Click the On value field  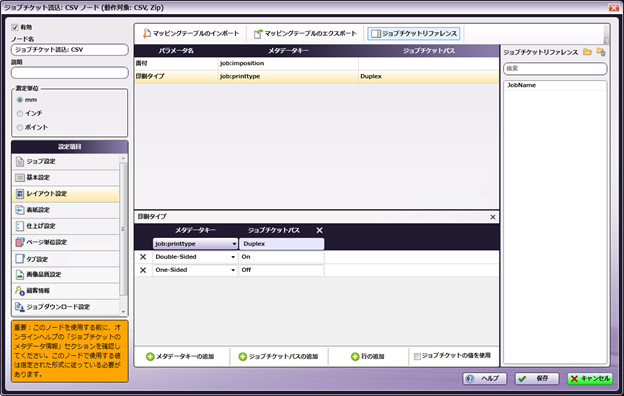(281, 257)
